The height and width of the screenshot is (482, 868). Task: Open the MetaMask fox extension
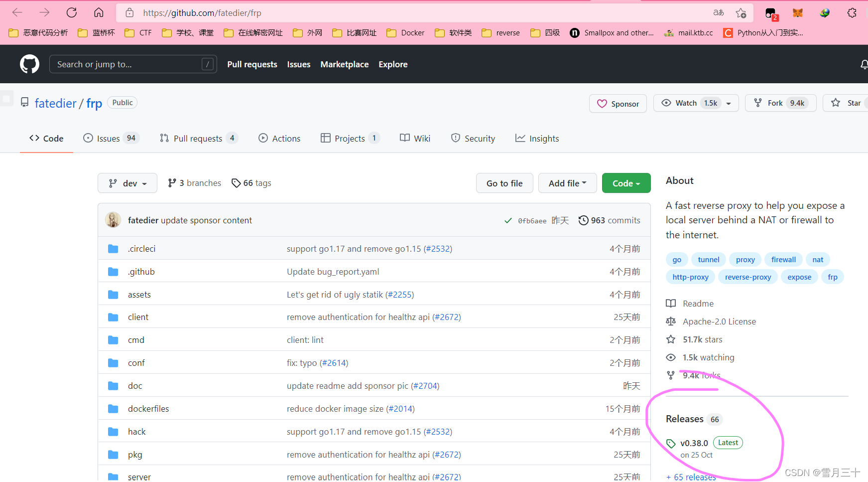(x=798, y=13)
